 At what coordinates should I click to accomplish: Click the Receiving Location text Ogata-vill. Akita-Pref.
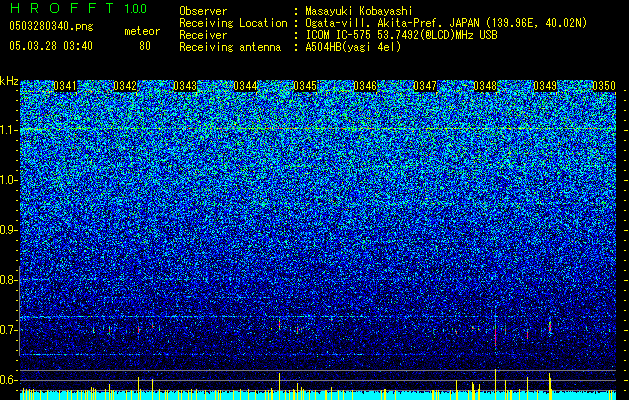[x=375, y=23]
